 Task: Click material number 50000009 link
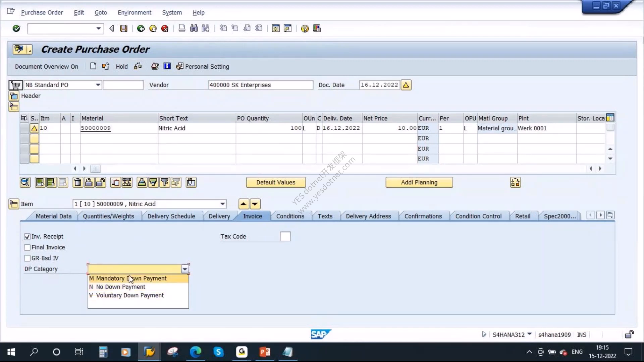click(x=96, y=128)
